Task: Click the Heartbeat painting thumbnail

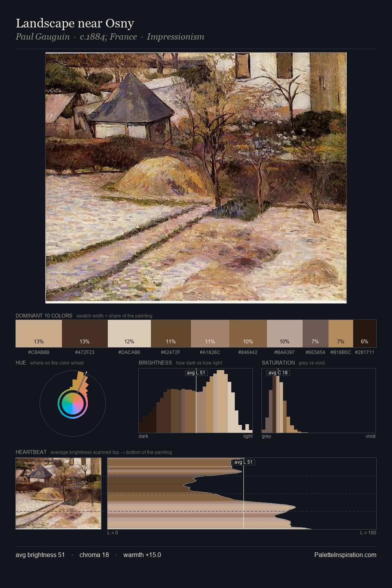Action: [x=58, y=493]
